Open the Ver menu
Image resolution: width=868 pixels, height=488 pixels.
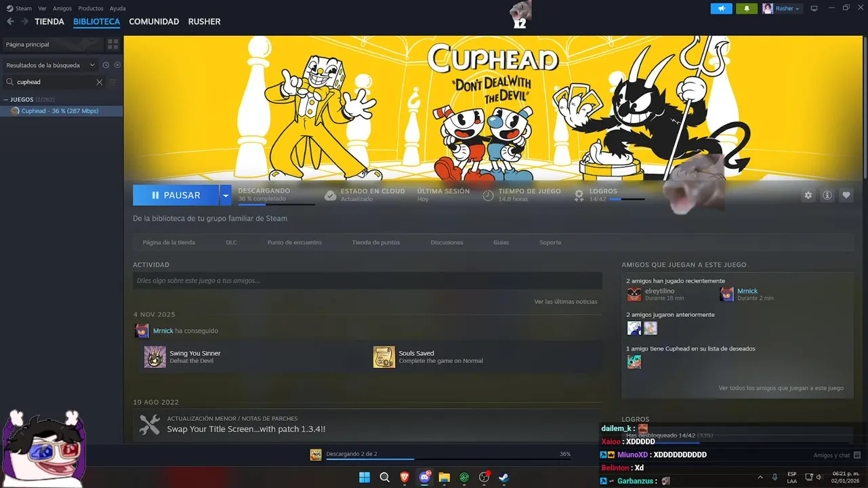(43, 8)
